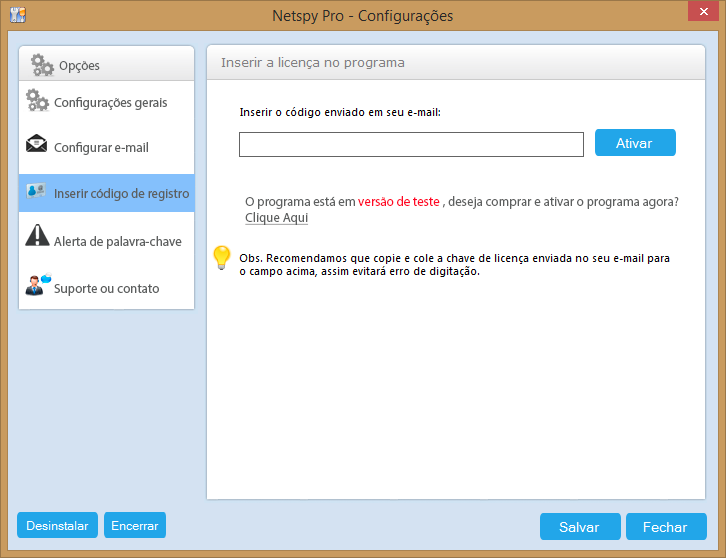Open Configurar e-mail section
This screenshot has width=726, height=558.
click(x=106, y=148)
